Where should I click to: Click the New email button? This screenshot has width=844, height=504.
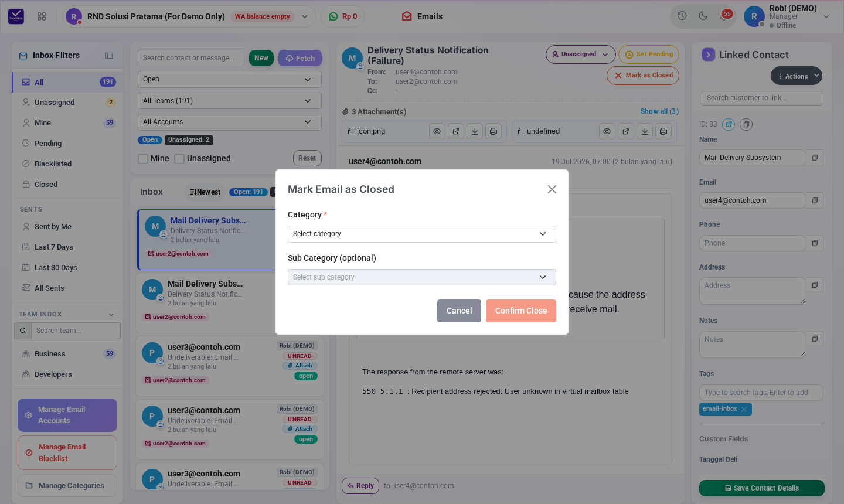(x=261, y=58)
